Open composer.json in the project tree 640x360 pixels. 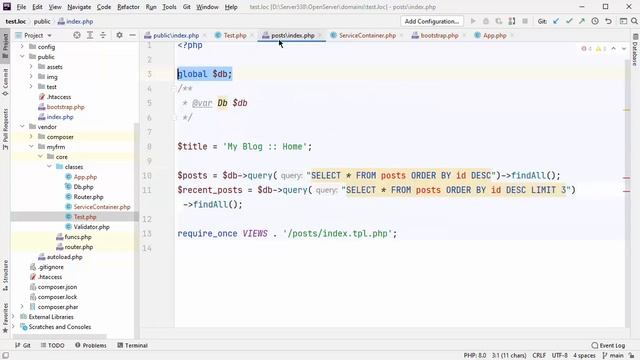click(x=57, y=287)
